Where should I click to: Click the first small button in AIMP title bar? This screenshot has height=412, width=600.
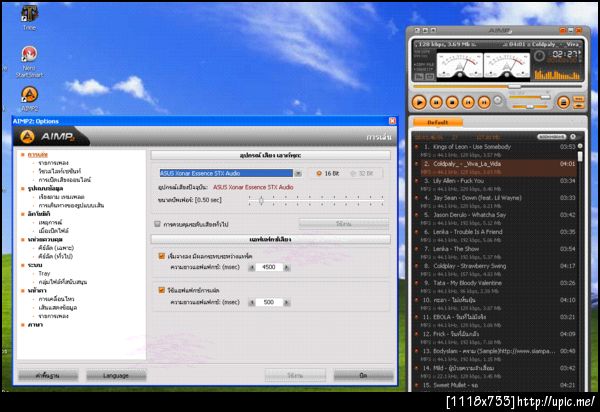(x=417, y=30)
